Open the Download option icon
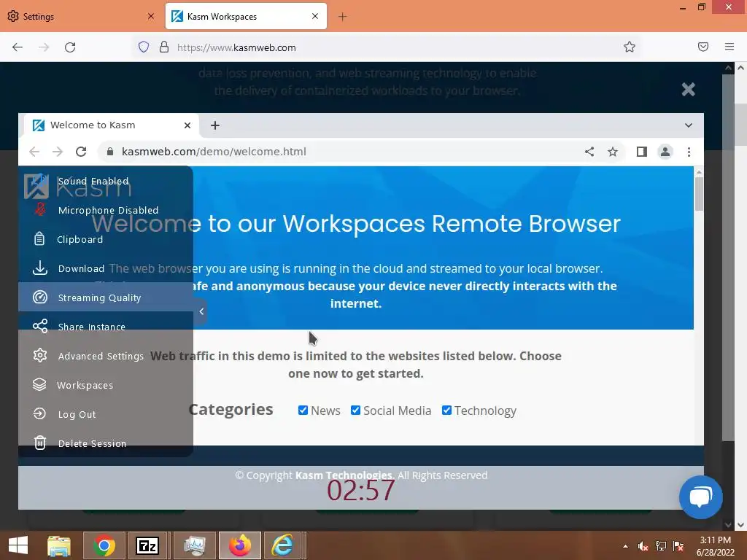Screen dimensions: 747x560 40,268
